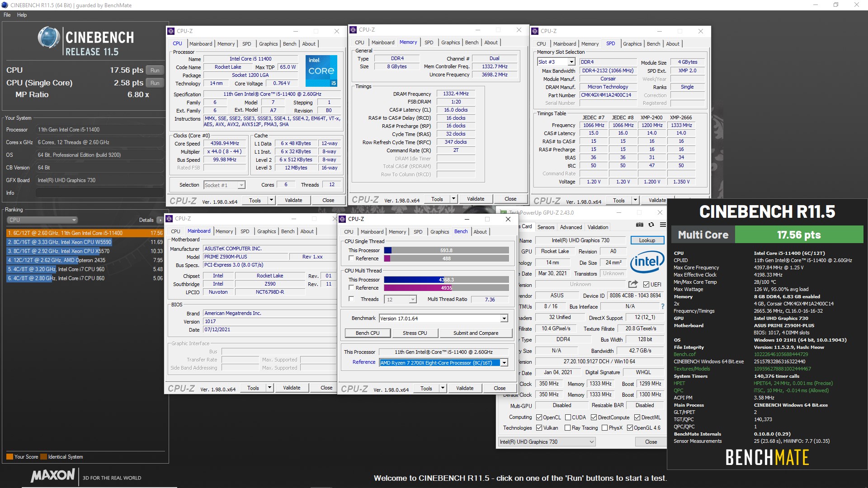The height and width of the screenshot is (488, 868).
Task: Run the CPU (Single Core) test
Action: click(155, 83)
